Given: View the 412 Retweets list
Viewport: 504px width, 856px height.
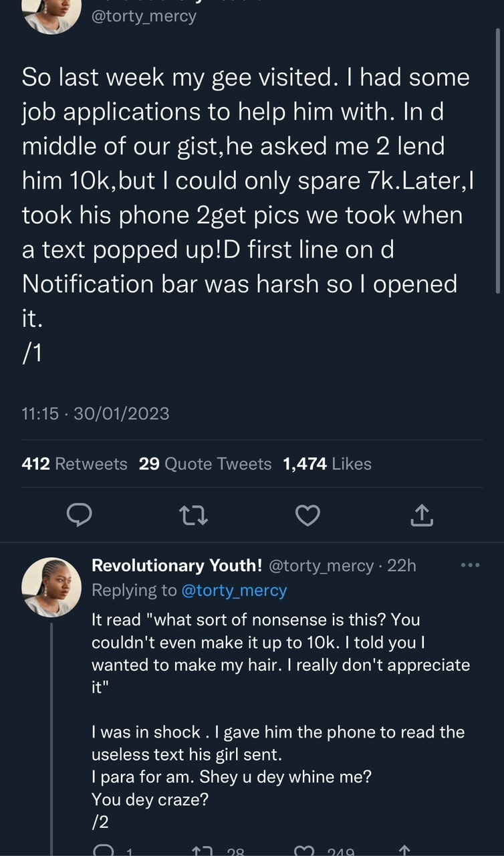Looking at the screenshot, I should tap(74, 463).
